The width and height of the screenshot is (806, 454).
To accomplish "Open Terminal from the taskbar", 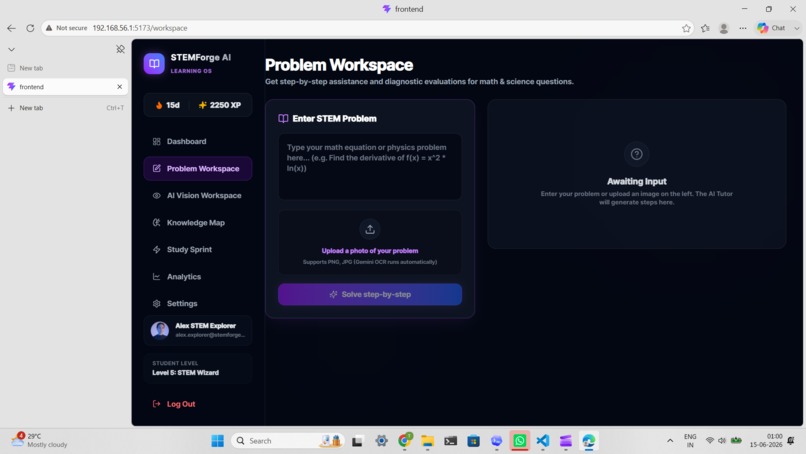I will 450,441.
